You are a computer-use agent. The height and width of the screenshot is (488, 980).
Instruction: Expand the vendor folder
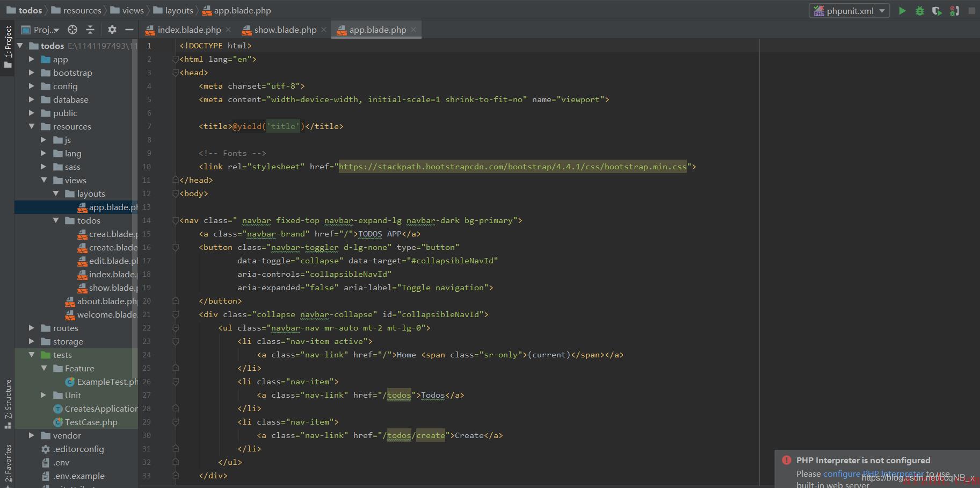tap(32, 435)
